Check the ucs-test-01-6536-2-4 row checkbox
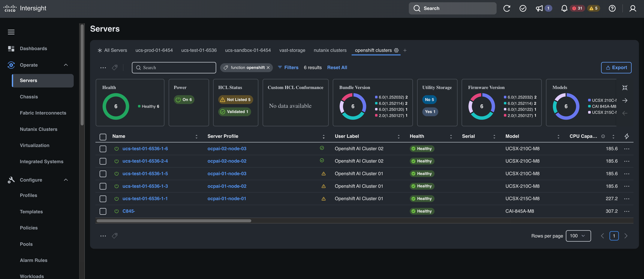This screenshot has height=279, width=644. pos(103,161)
